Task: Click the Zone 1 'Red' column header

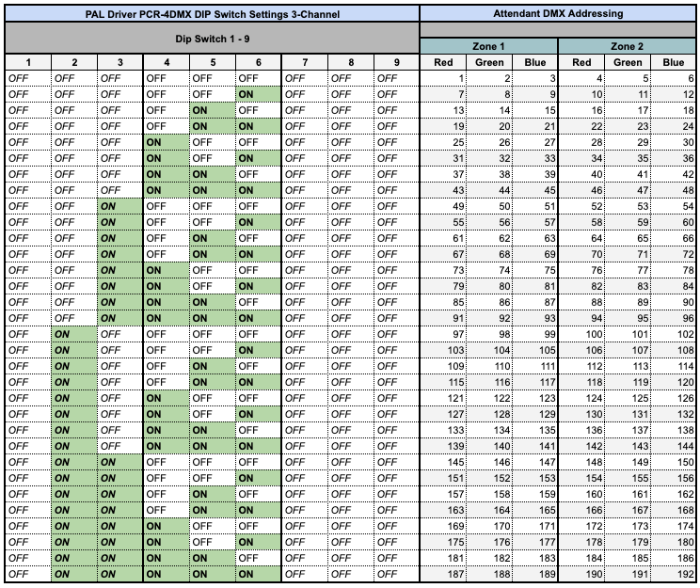Action: [x=443, y=62]
